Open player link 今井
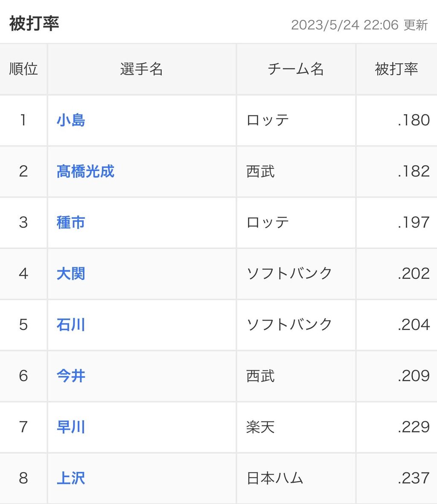The image size is (437, 504). pyautogui.click(x=71, y=376)
